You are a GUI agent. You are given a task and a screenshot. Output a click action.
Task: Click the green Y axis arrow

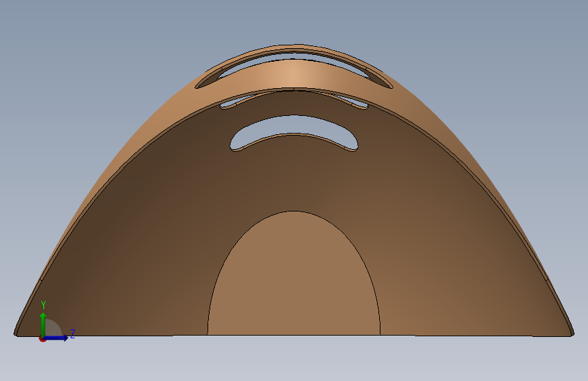pos(43,324)
